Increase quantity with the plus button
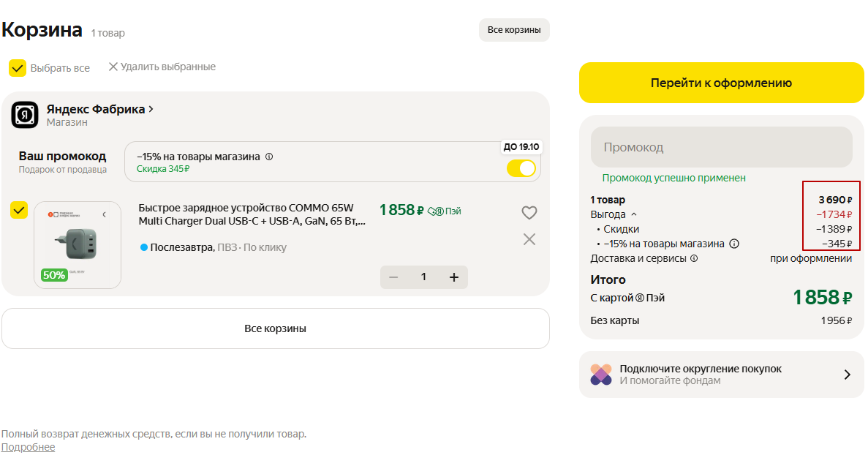 (x=453, y=277)
